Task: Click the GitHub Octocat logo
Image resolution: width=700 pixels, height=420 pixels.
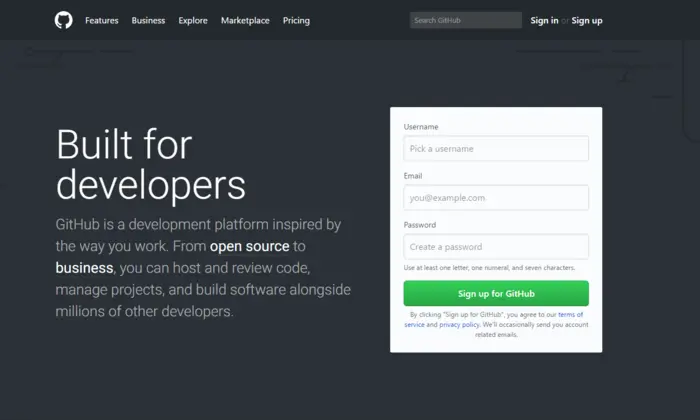Action: [x=63, y=21]
